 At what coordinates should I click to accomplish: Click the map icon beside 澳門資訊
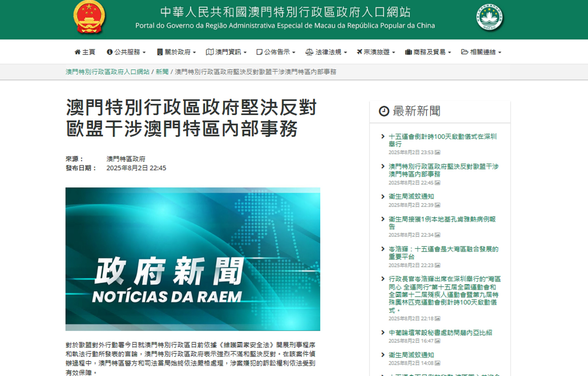coord(210,52)
